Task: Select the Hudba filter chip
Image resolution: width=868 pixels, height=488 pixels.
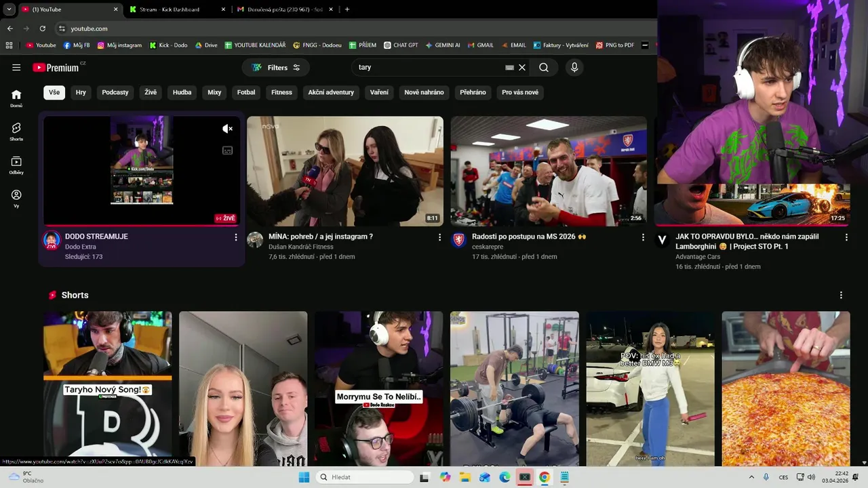Action: tap(182, 92)
